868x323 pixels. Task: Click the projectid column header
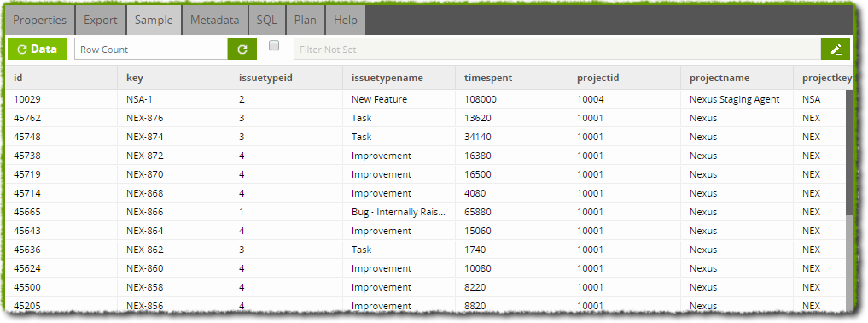coord(625,78)
